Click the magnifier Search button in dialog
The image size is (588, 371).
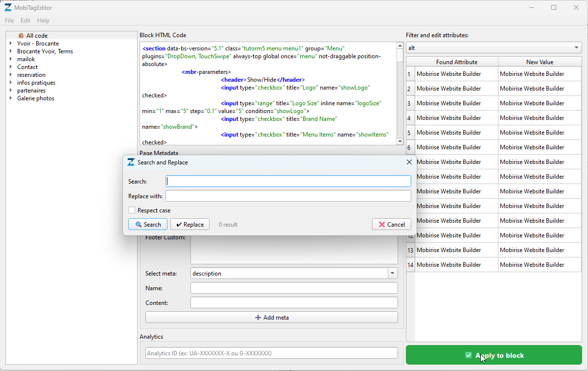pyautogui.click(x=148, y=224)
